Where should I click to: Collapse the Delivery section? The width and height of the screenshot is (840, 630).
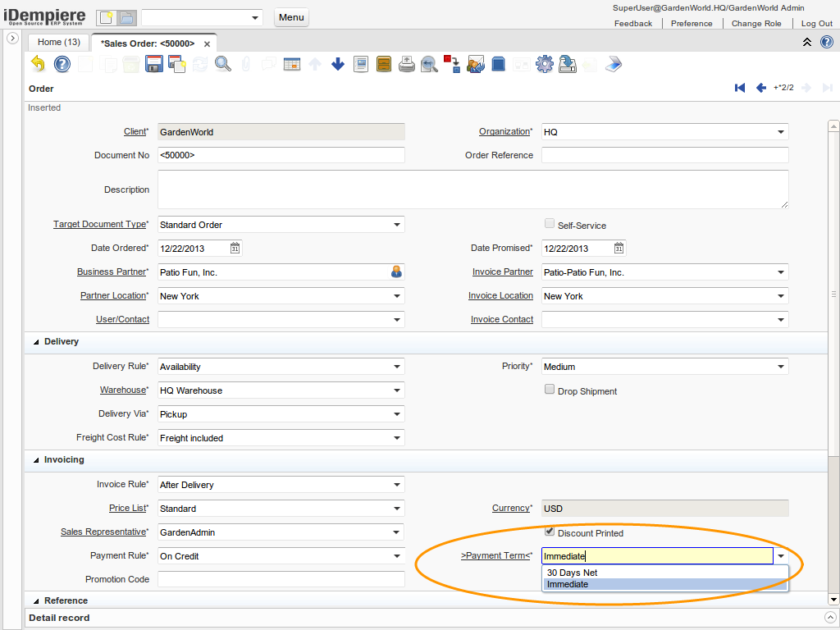tap(36, 341)
